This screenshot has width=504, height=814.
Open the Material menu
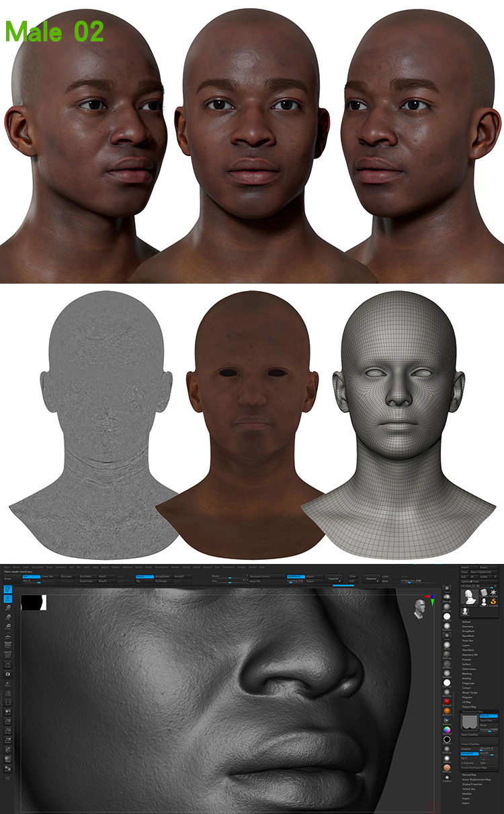tap(128, 567)
